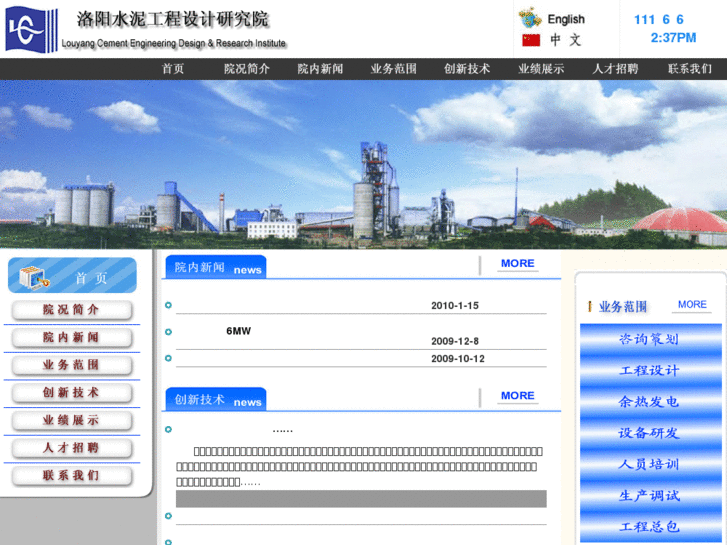Click the sidebar 创新技术 button
Screen dimensions: 727x545
pyautogui.click(x=72, y=393)
